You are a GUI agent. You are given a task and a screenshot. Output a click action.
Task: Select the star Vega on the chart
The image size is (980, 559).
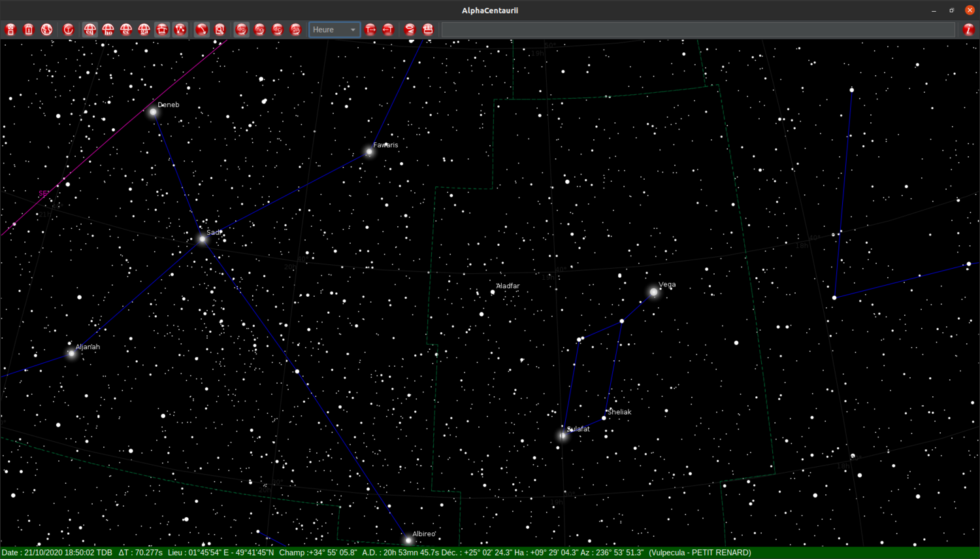coord(654,292)
